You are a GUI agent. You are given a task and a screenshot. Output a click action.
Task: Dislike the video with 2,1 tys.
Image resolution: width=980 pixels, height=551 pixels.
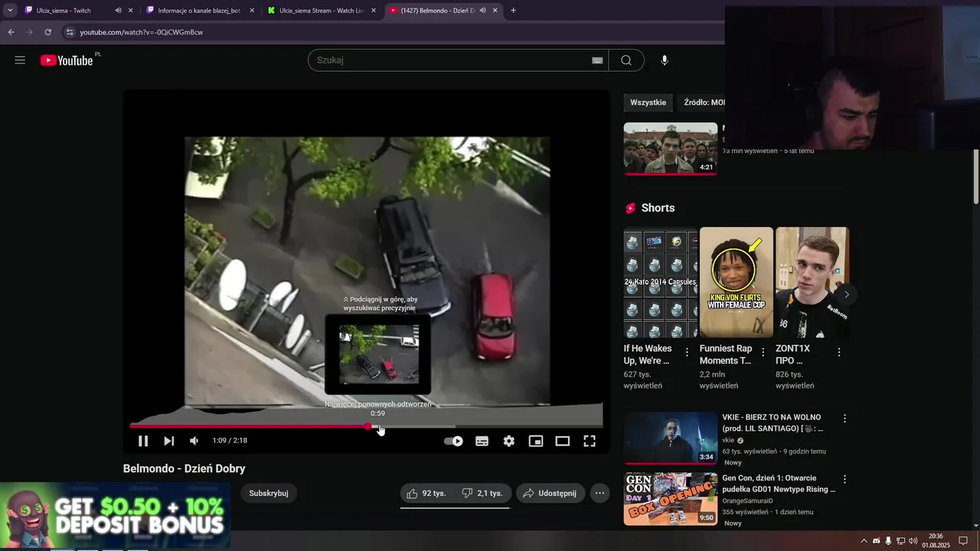click(482, 494)
